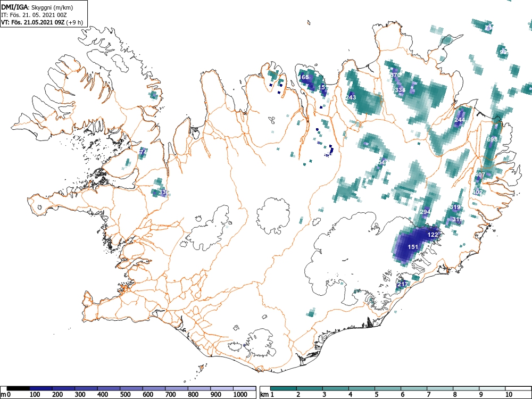The height and width of the screenshot is (399, 532).
Task: Click the navy 100–200 m legend swatch
Action: (41, 388)
